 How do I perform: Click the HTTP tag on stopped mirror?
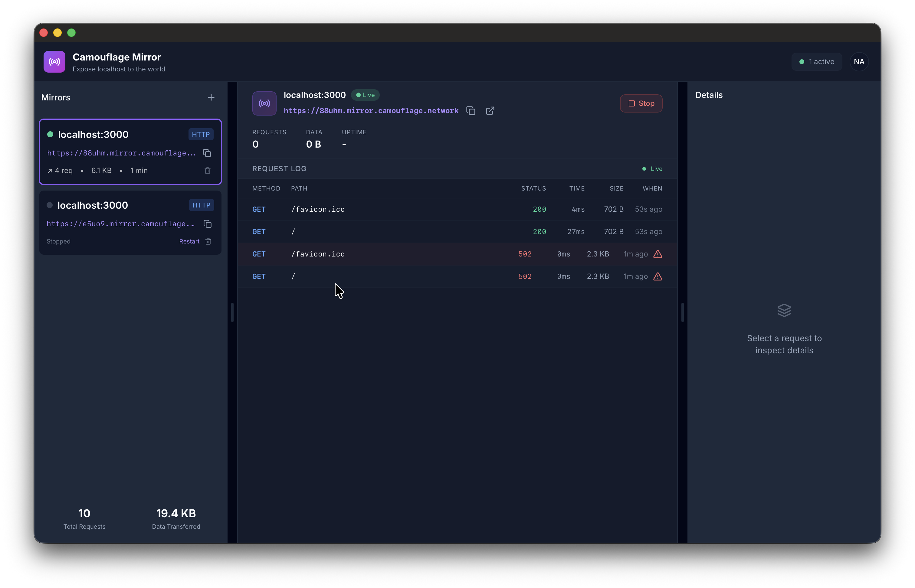click(201, 205)
